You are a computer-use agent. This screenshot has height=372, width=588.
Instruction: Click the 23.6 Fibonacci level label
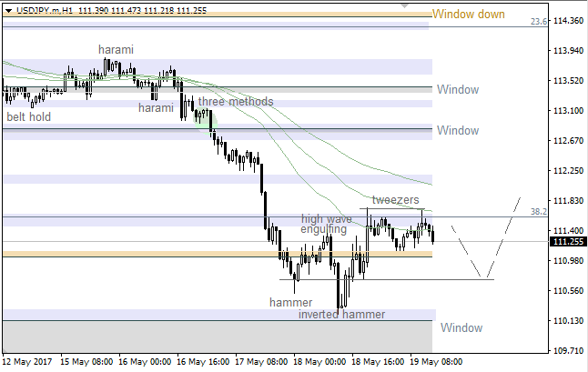(x=538, y=21)
